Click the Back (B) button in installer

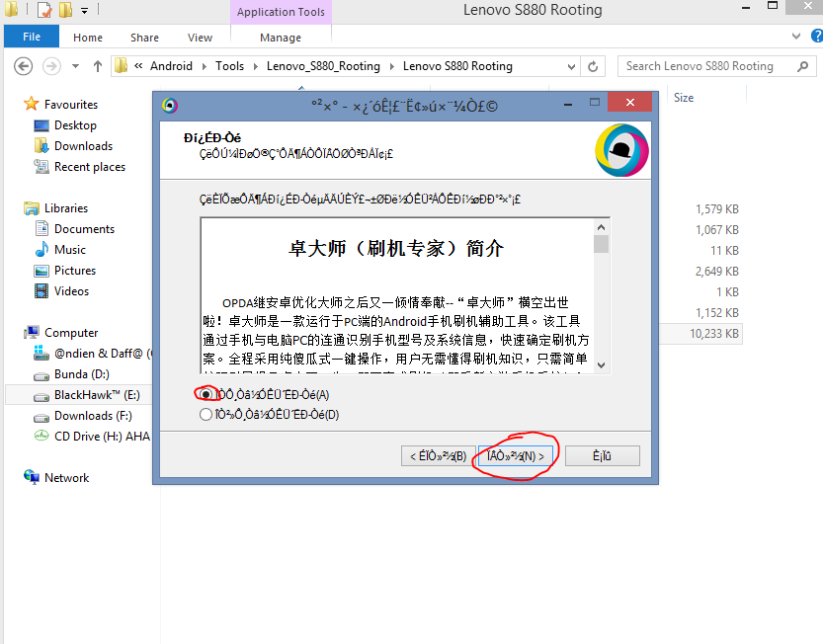click(439, 455)
